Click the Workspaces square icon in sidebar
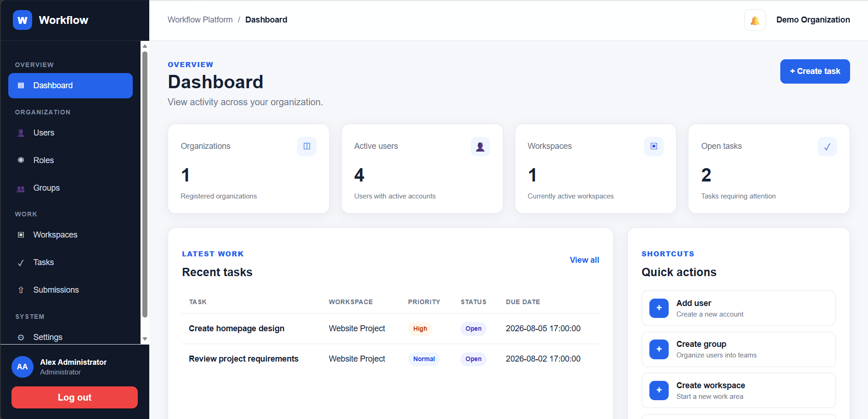Viewport: 868px width, 419px height. tap(21, 235)
